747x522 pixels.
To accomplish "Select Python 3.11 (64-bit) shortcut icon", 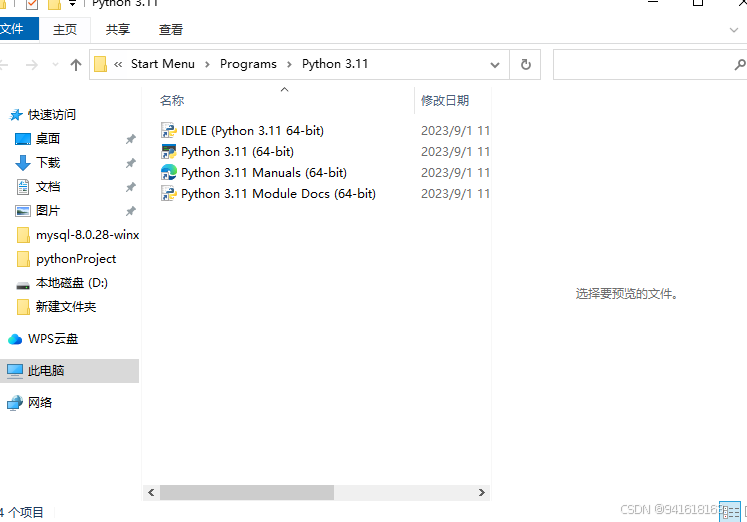I will tap(169, 151).
